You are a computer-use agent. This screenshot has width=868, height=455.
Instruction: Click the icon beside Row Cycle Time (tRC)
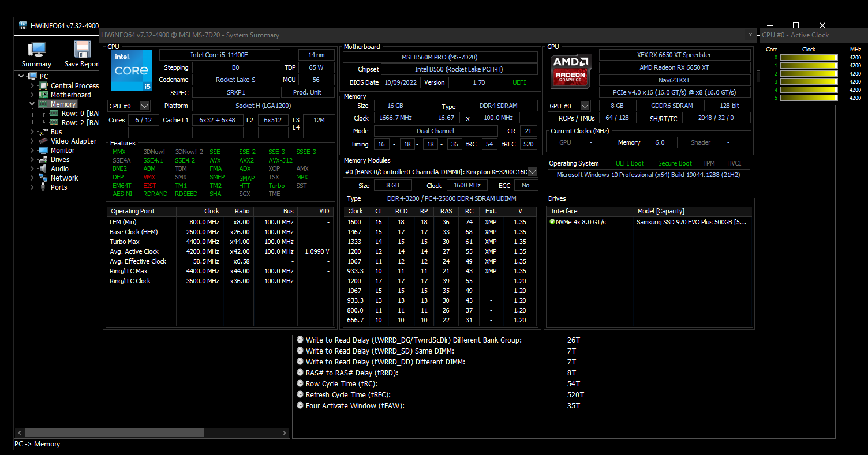(x=300, y=383)
